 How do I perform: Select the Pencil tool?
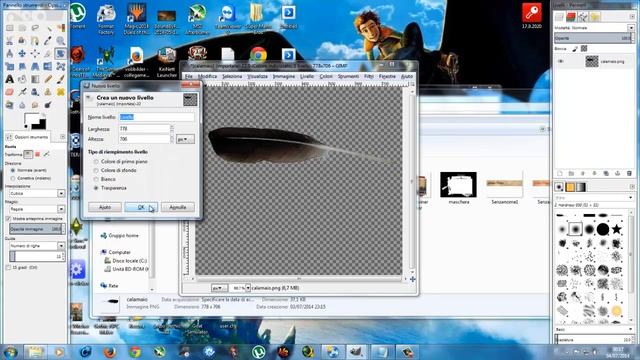(x=48, y=79)
